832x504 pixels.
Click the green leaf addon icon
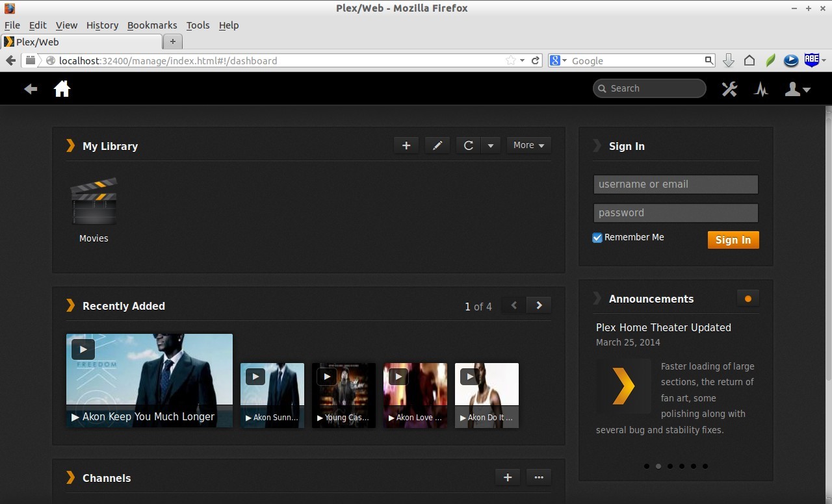coord(770,60)
